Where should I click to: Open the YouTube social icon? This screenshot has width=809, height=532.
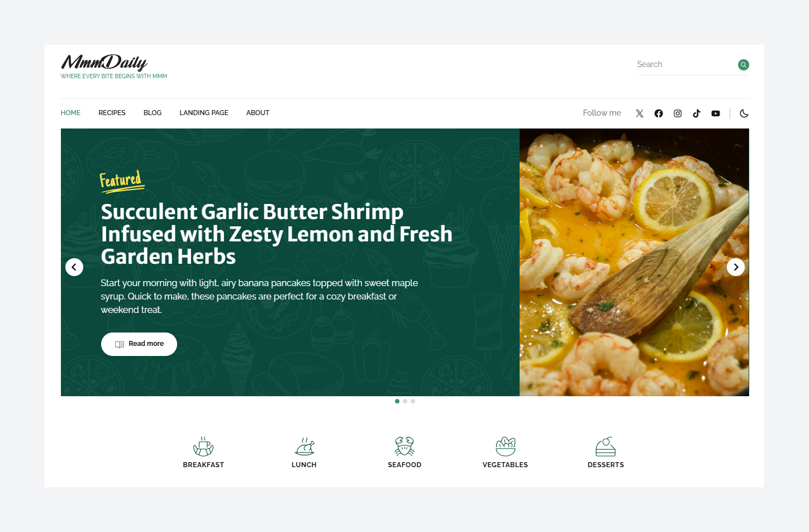(x=716, y=113)
